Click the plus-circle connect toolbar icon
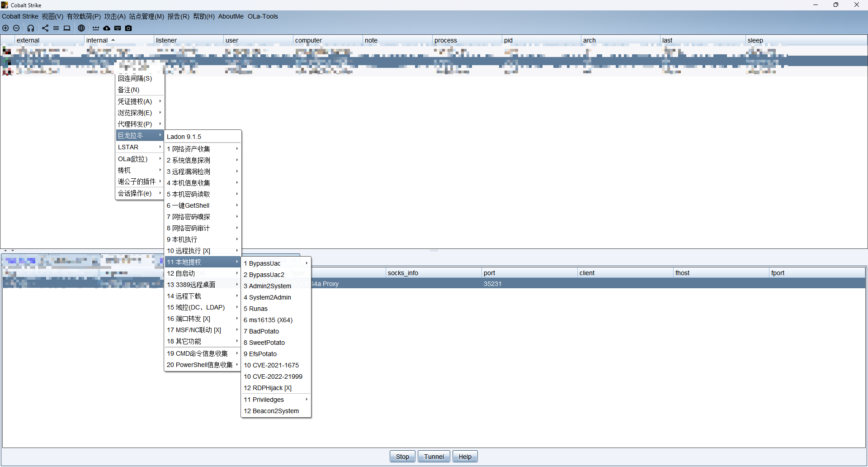The height and width of the screenshot is (467, 868). tap(5, 28)
